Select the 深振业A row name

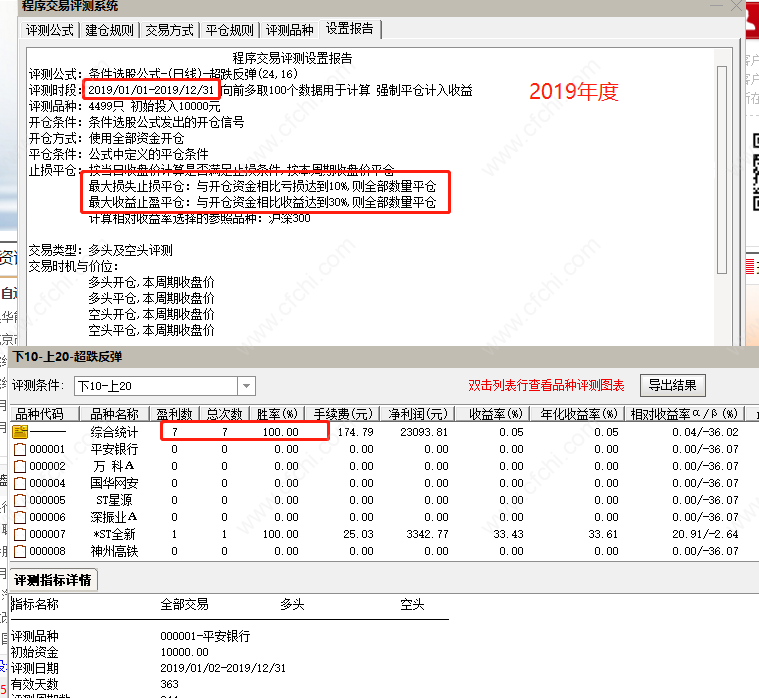114,517
